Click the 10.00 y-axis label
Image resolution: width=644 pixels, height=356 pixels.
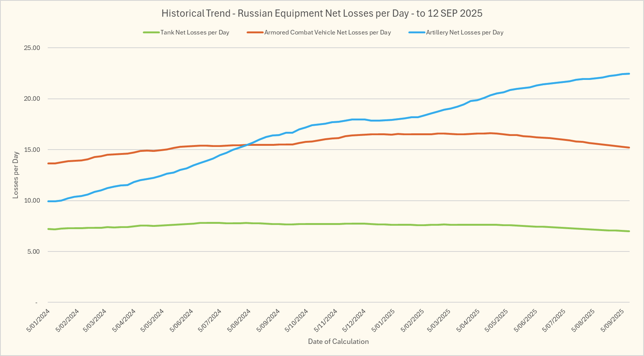pyautogui.click(x=32, y=201)
